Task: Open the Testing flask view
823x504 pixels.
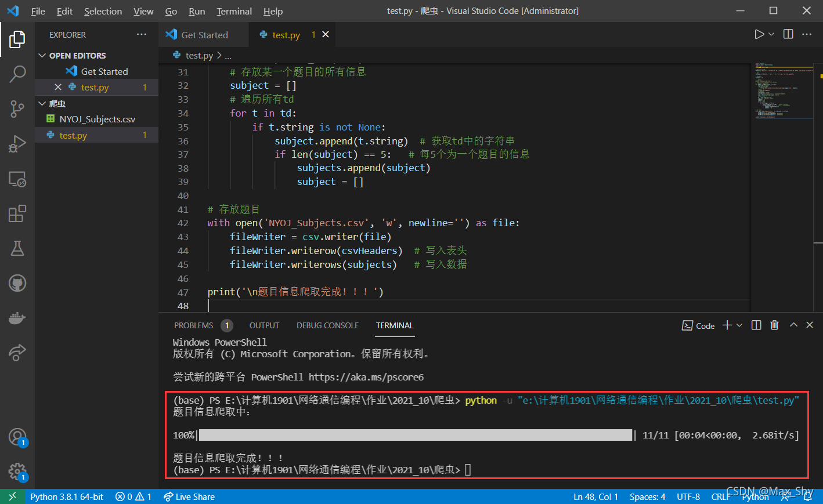Action: click(17, 248)
